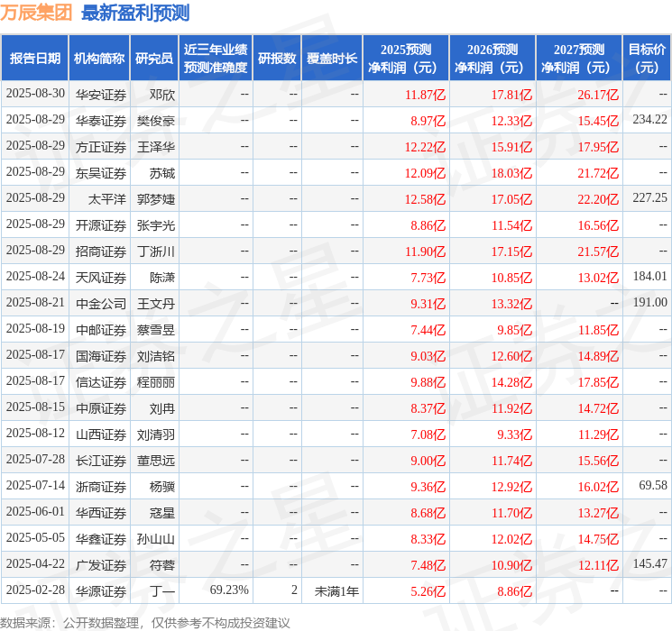Select the 近三年业绩预测准确度 column header
Viewport: 672px width, 631px height.
pos(216,59)
